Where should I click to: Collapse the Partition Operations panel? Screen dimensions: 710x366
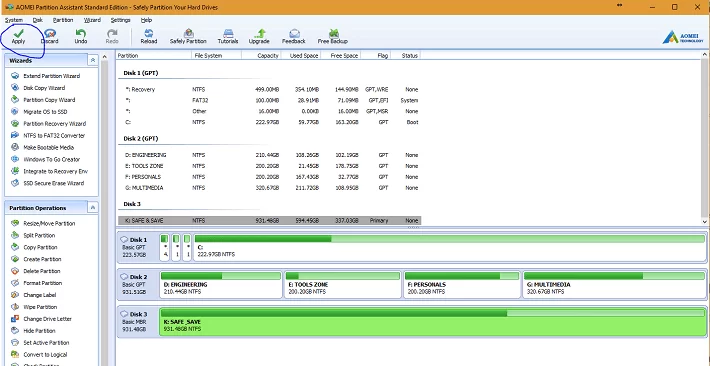[92, 207]
